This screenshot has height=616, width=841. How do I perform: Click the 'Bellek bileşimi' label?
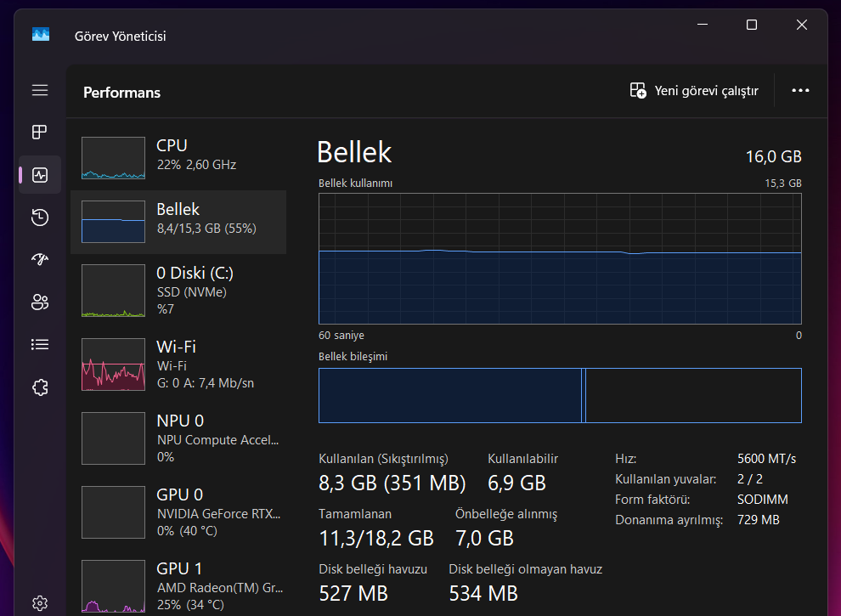coord(353,357)
